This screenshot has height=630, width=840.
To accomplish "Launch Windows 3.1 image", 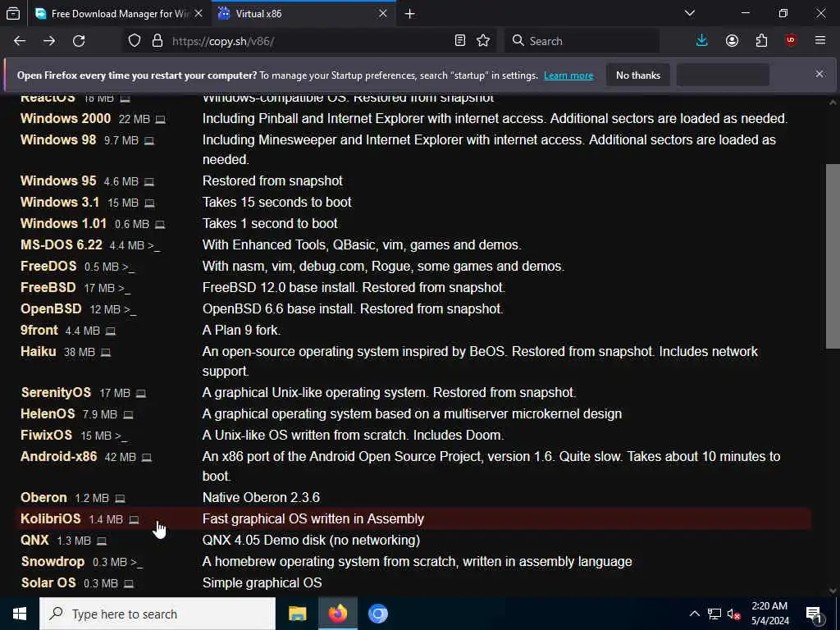I will [59, 203].
